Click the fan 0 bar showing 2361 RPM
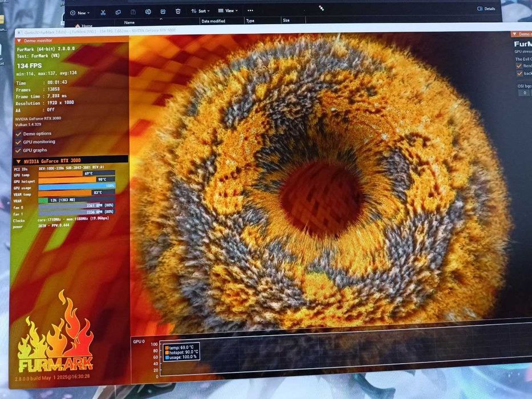This screenshot has width=532, height=399. [x=76, y=206]
